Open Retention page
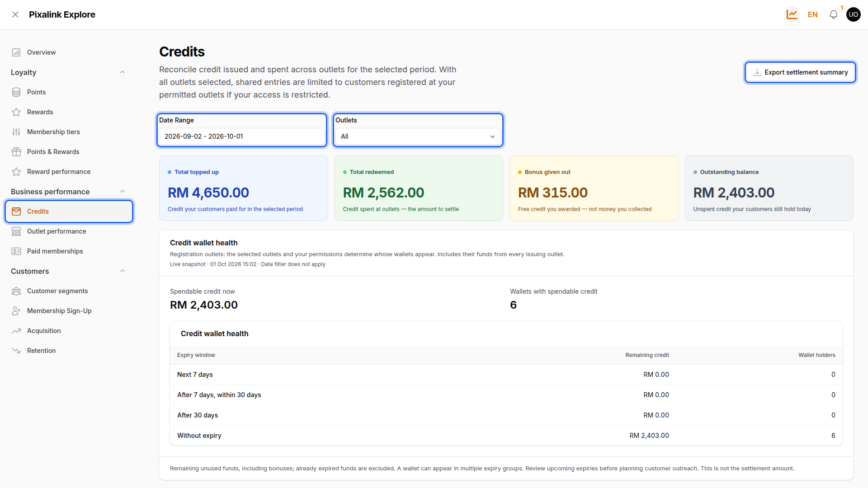This screenshot has width=868, height=488. click(x=69, y=351)
